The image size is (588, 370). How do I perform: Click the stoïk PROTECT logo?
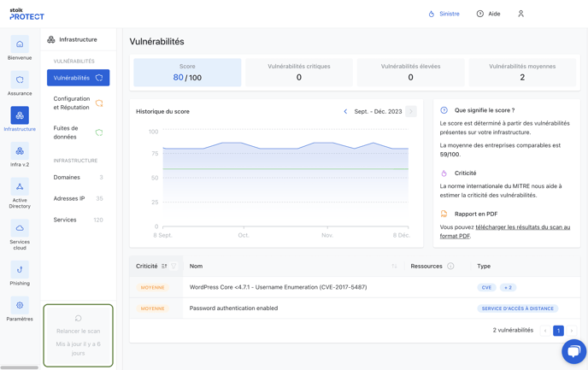(26, 15)
